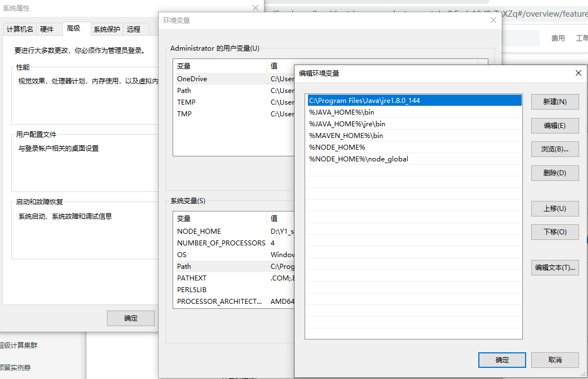Confirm changes with 确定 in edit dialog
This screenshot has width=588, height=379.
click(x=502, y=360)
